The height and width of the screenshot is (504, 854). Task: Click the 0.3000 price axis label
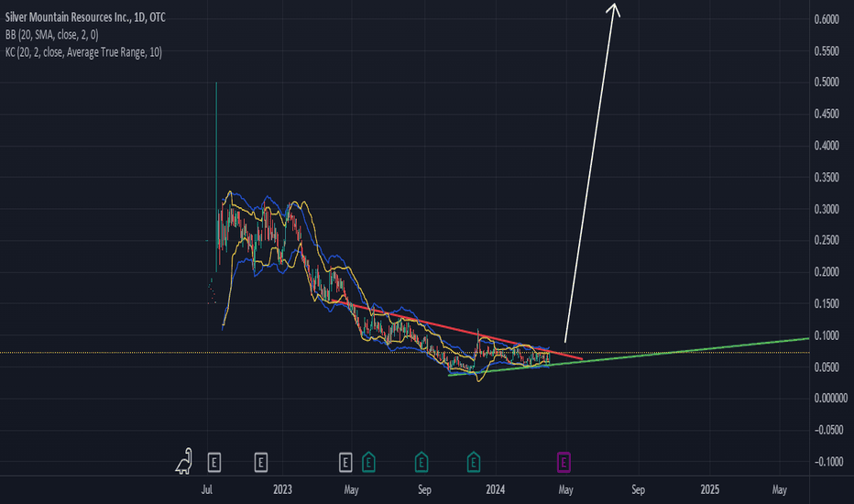pyautogui.click(x=827, y=209)
